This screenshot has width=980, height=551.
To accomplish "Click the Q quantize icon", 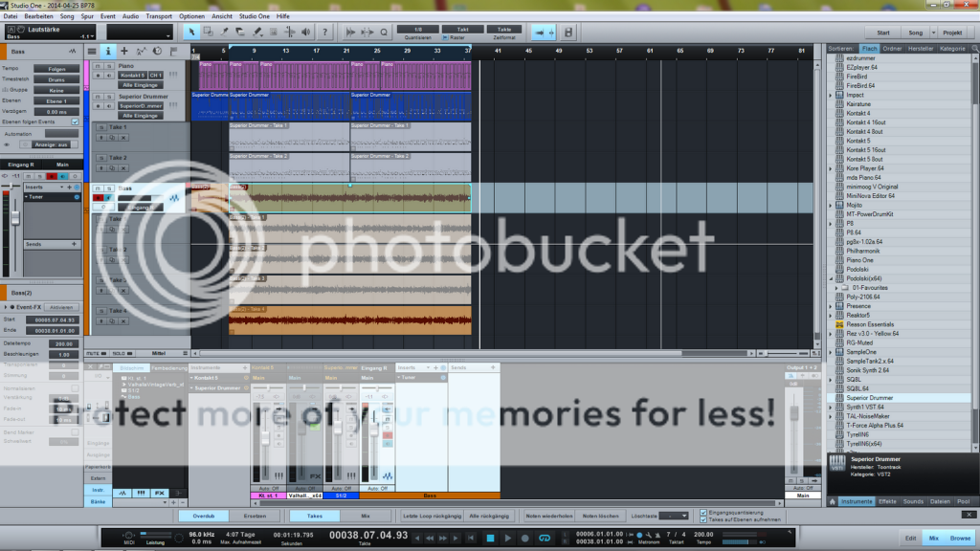I will [384, 32].
